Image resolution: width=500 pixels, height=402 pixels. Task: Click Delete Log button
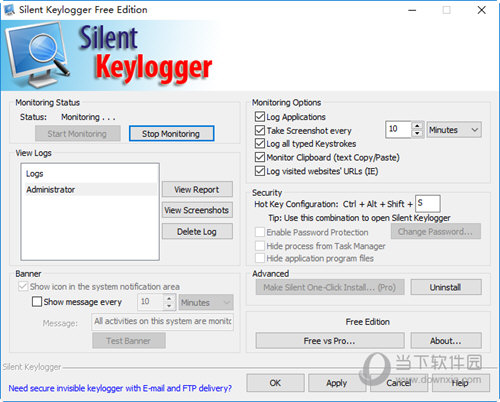point(197,232)
